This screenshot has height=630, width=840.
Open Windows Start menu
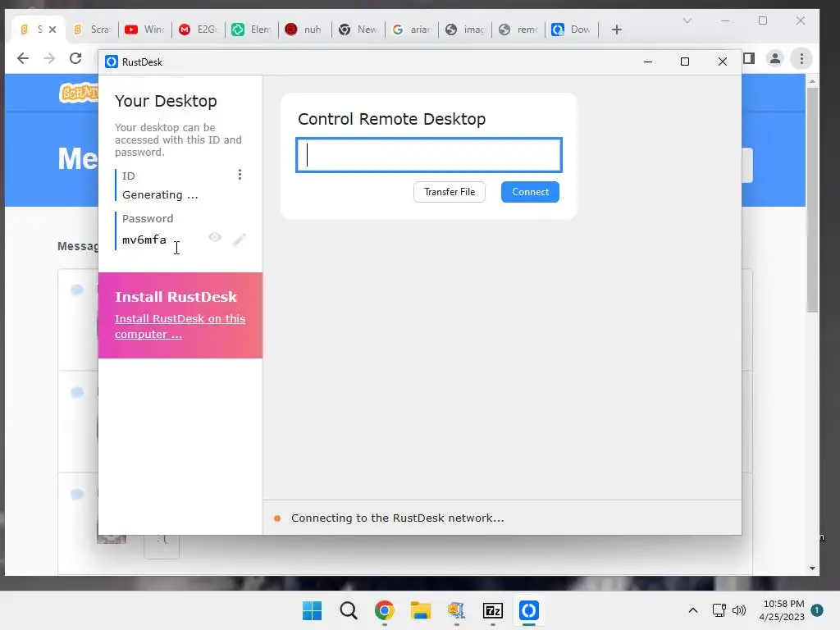click(x=312, y=610)
